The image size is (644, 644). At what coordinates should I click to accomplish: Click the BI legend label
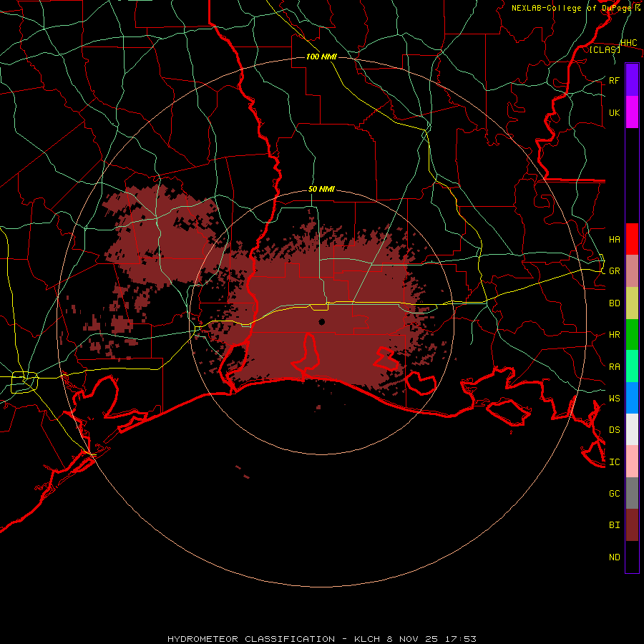614,525
